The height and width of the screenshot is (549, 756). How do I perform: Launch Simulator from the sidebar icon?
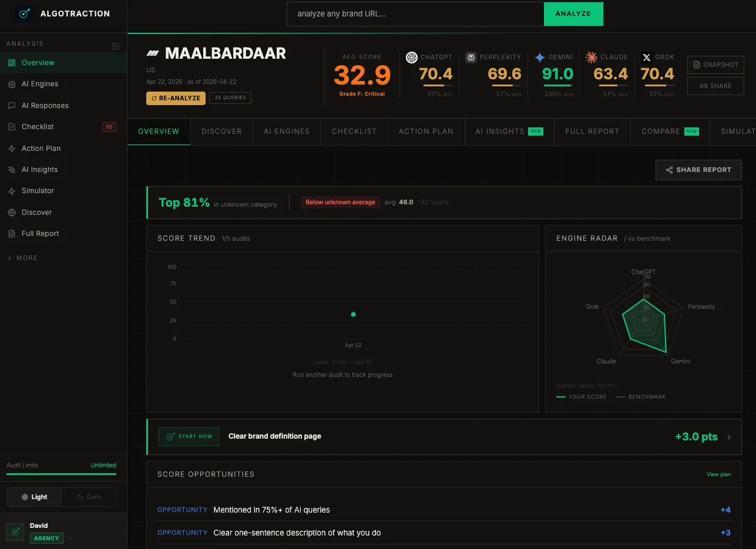(12, 191)
